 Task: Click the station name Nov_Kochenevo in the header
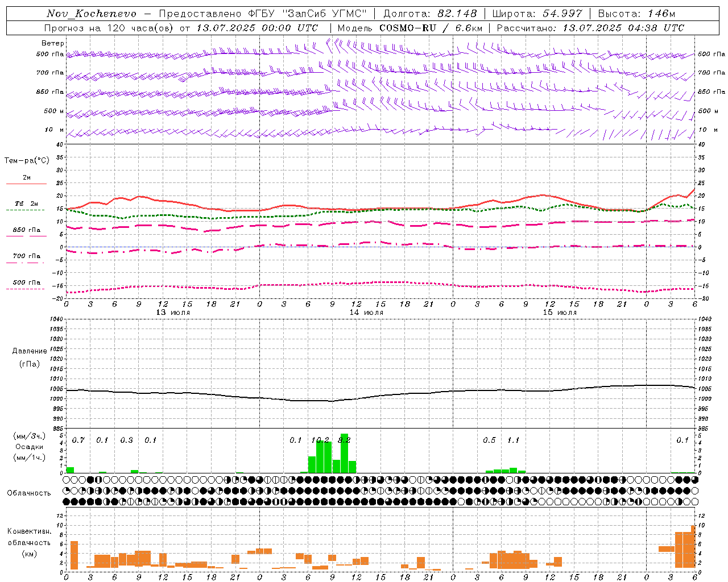[x=92, y=14]
